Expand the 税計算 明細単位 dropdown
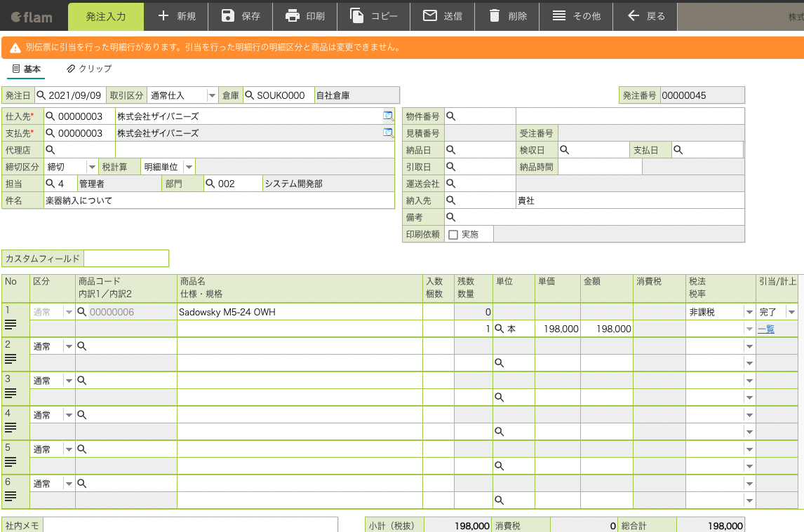804x532 pixels. (x=189, y=167)
